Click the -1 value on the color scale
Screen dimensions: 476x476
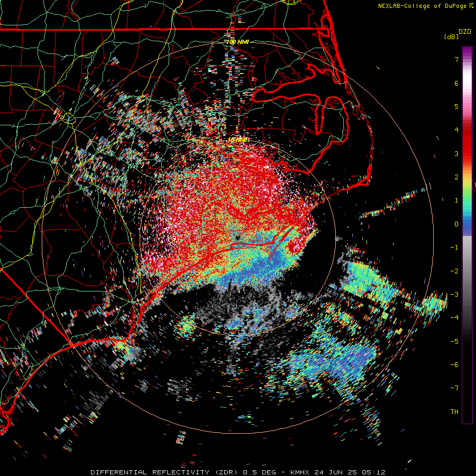pyautogui.click(x=454, y=248)
